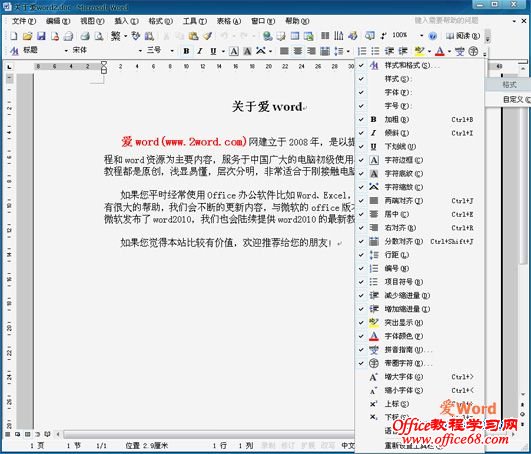Click the Numbering list toolbar icon
531x454 pixels.
coord(362,51)
